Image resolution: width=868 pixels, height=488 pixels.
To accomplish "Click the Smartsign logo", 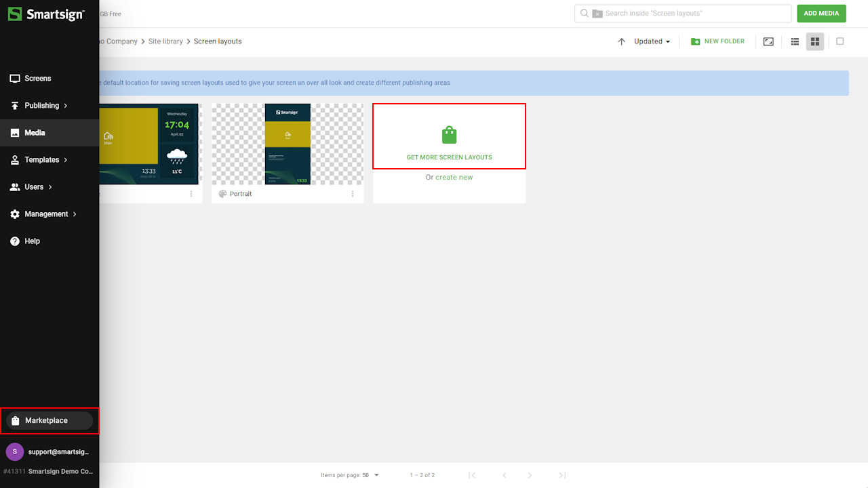I will (46, 14).
